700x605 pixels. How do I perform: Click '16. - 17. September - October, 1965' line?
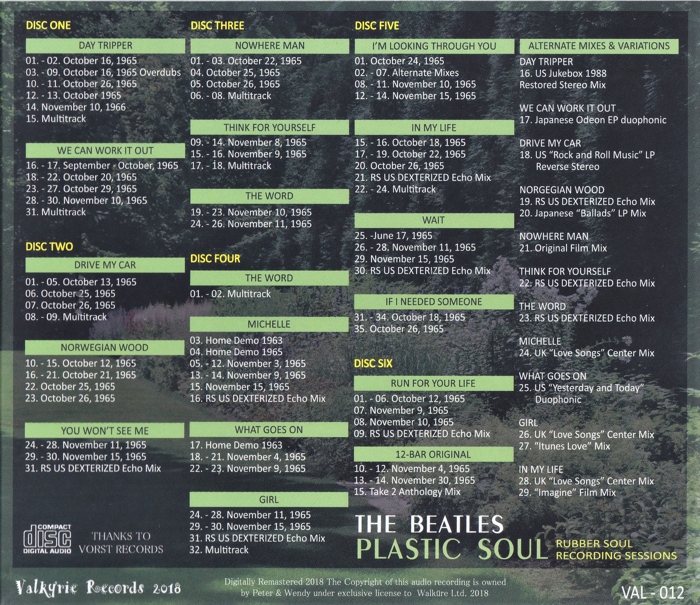click(102, 166)
